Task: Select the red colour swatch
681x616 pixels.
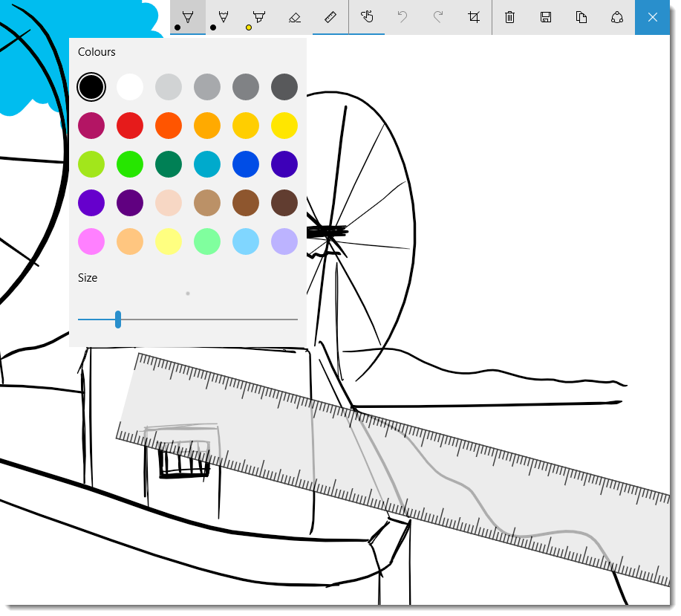Action: tap(130, 126)
